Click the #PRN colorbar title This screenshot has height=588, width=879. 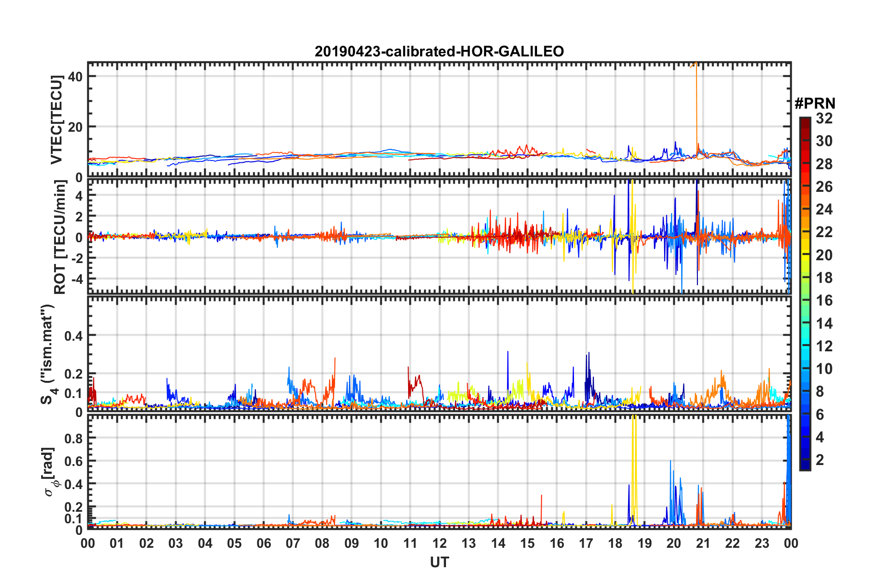[x=815, y=104]
